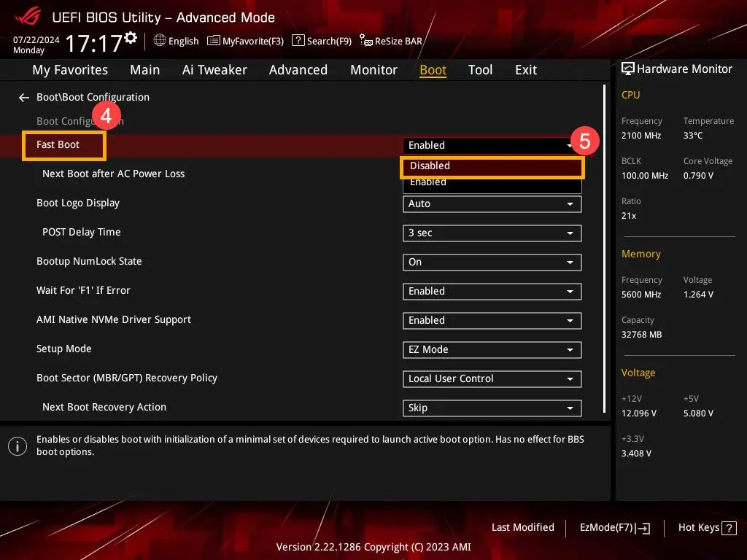Open Boot Sector Recovery Policy dropdown
Viewport: 747px width, 560px height.
tap(492, 379)
